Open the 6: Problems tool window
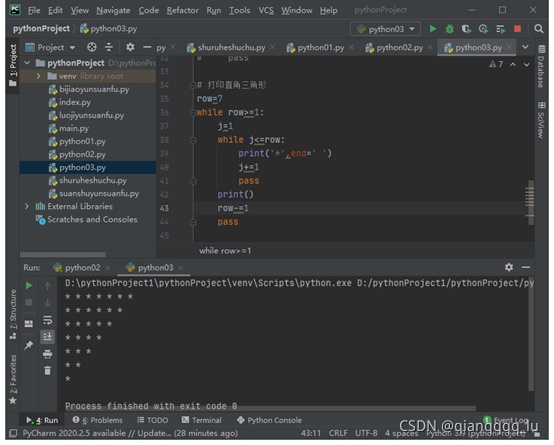554x445 pixels. click(97, 420)
